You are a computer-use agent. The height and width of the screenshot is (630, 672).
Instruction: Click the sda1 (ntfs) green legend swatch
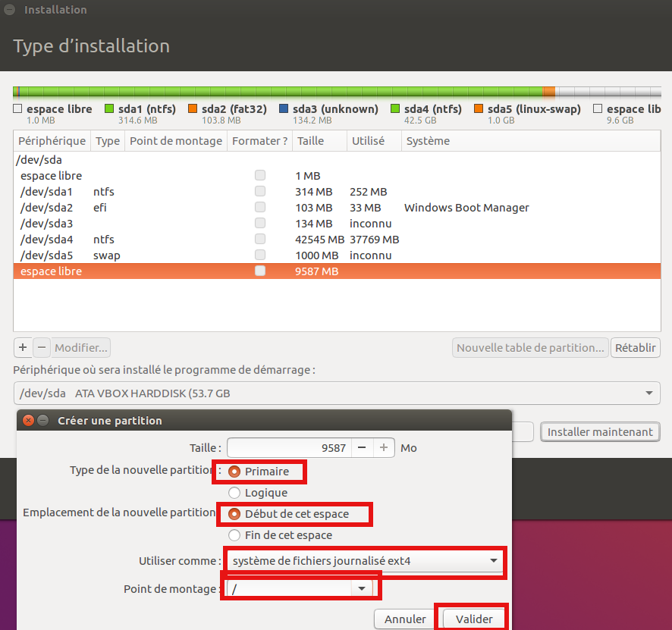pyautogui.click(x=109, y=108)
